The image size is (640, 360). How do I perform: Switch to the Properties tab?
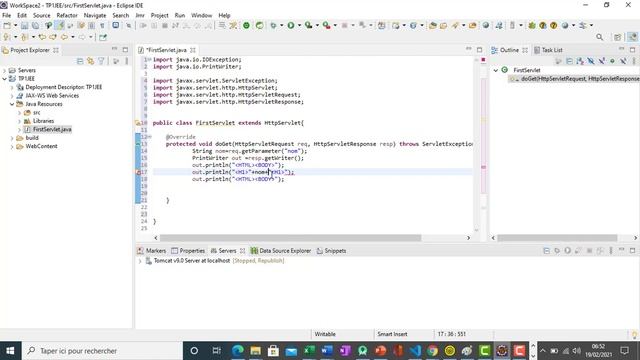[188, 251]
